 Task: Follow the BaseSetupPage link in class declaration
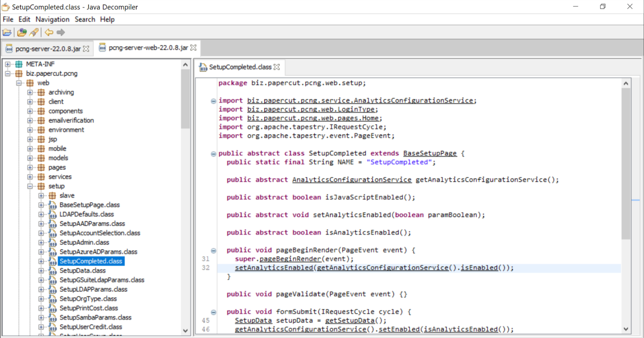(430, 153)
